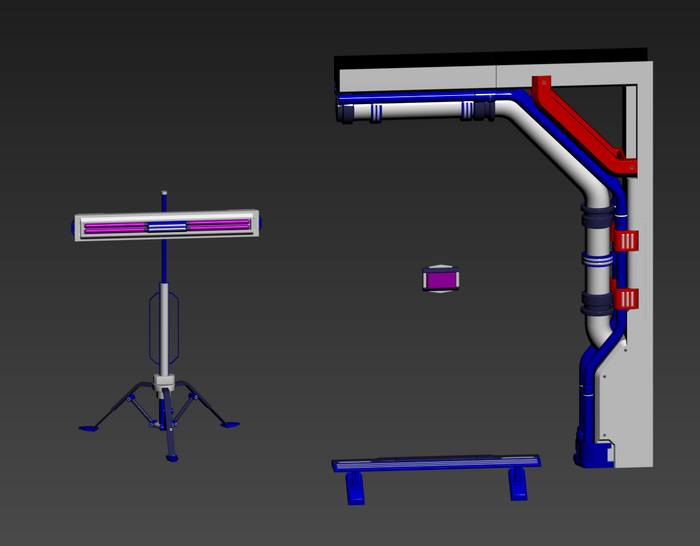Select the blue bench top
700x546 pixels.
tap(436, 463)
